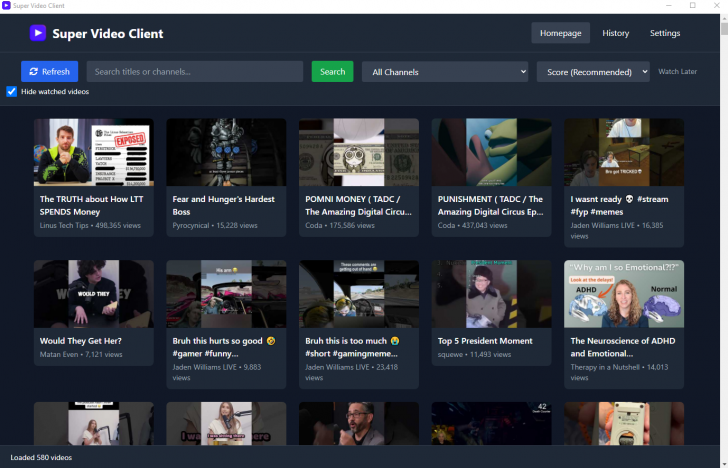
Task: Open Top 5 President Moment thumbnail
Action: coord(492,294)
